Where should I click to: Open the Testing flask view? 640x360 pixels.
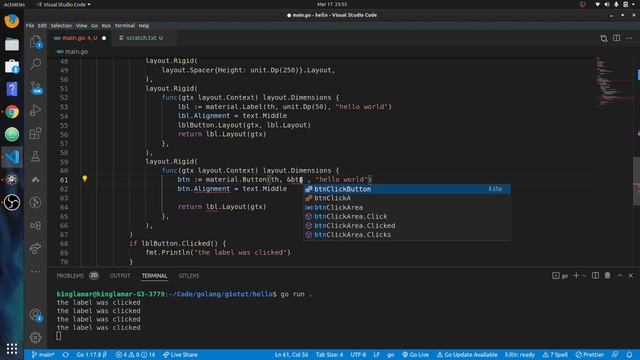click(36, 156)
